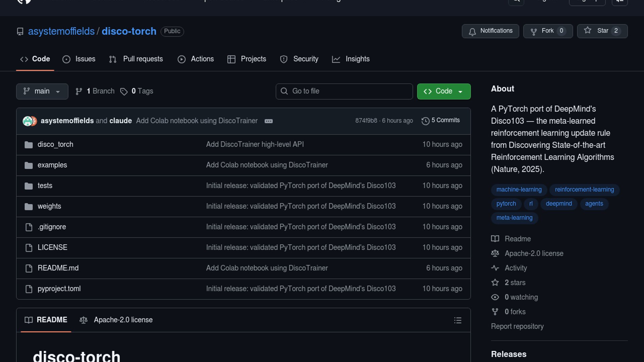
Task: Expand the green Code dropdown button
Action: (x=443, y=91)
